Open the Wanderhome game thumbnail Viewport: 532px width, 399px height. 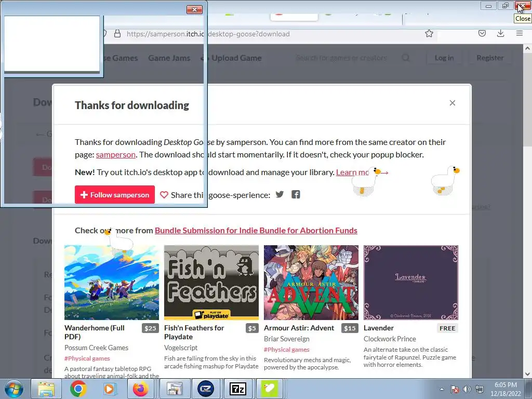pyautogui.click(x=112, y=282)
